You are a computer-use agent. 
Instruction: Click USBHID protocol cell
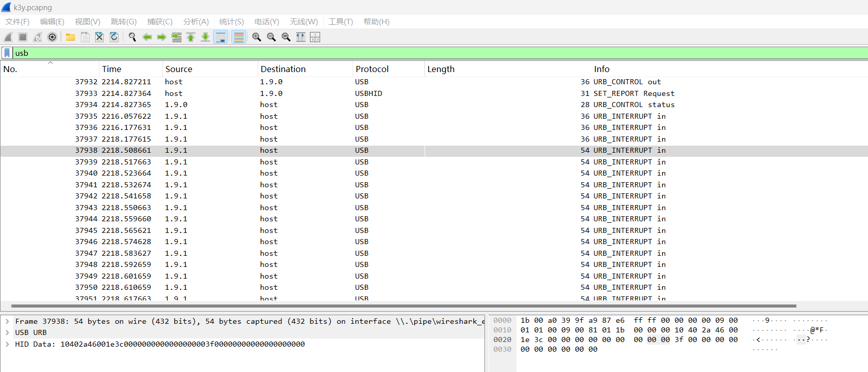pyautogui.click(x=369, y=93)
